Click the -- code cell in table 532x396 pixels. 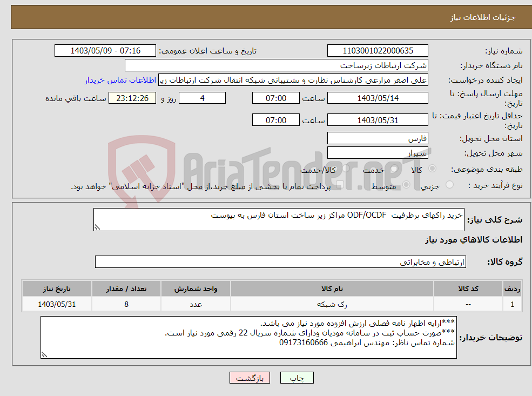468,304
